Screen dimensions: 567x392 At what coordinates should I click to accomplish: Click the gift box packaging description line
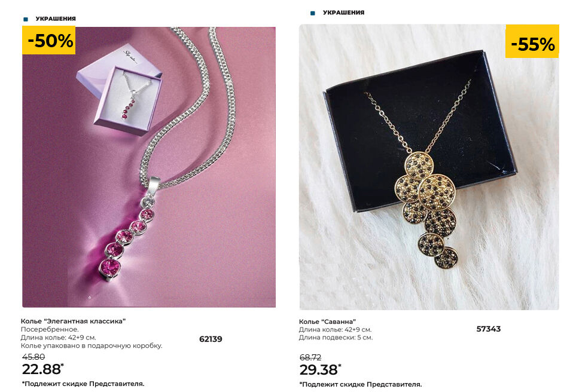click(92, 345)
